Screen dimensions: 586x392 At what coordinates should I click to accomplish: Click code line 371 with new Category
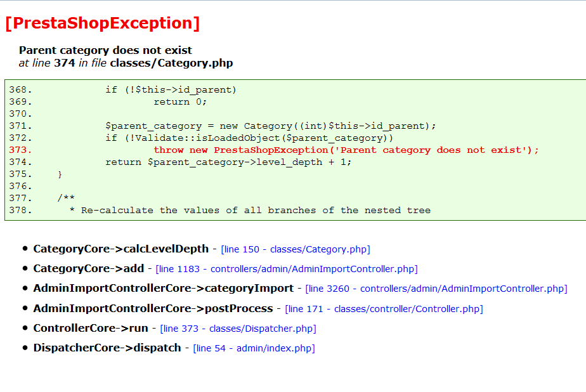271,126
